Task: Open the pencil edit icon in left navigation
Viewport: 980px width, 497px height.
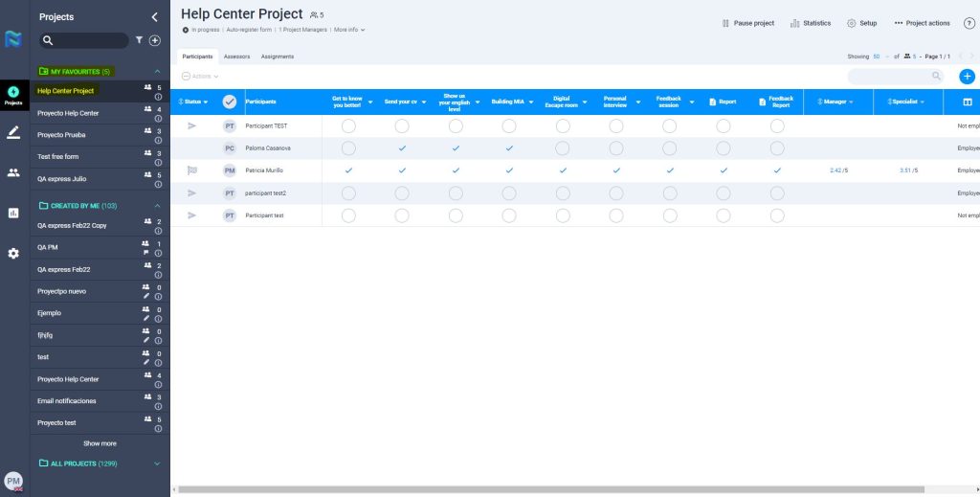Action: point(13,132)
